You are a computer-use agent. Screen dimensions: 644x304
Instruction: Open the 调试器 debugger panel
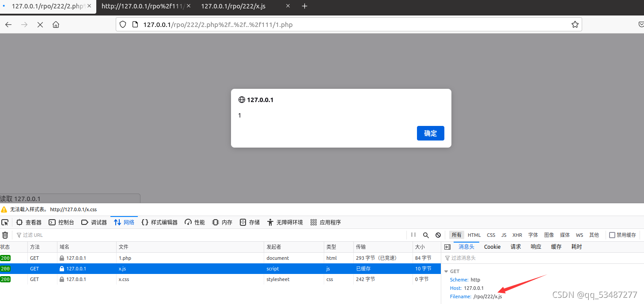[x=94, y=222]
